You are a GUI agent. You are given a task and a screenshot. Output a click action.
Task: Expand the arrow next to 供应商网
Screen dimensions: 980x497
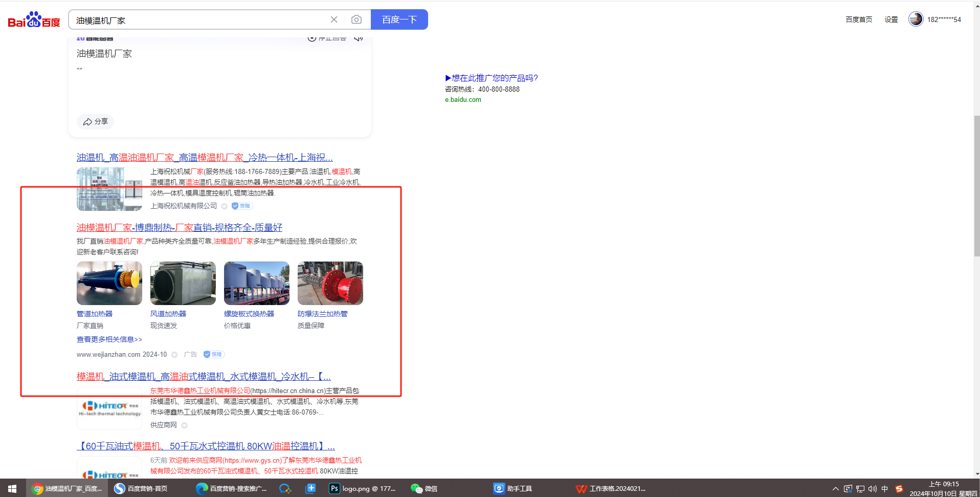click(185, 425)
